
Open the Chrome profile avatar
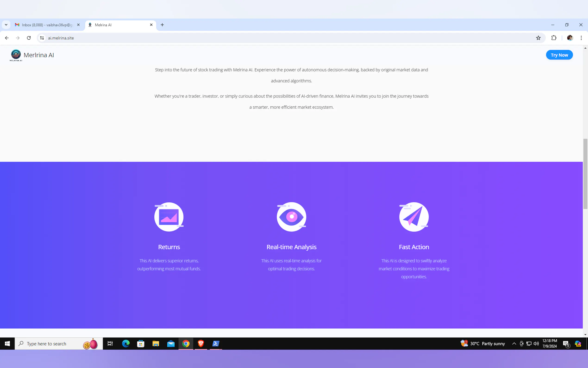[x=570, y=38]
